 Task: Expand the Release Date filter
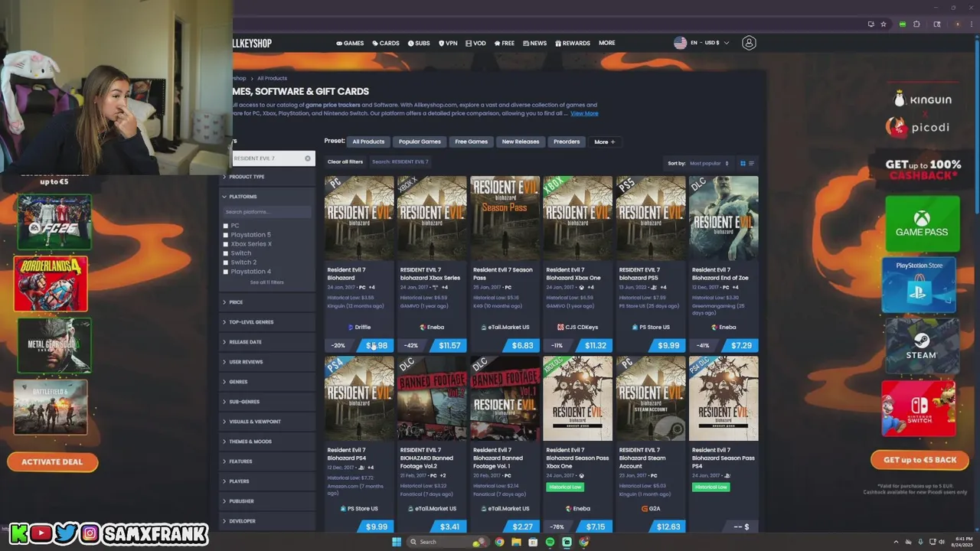pos(267,342)
